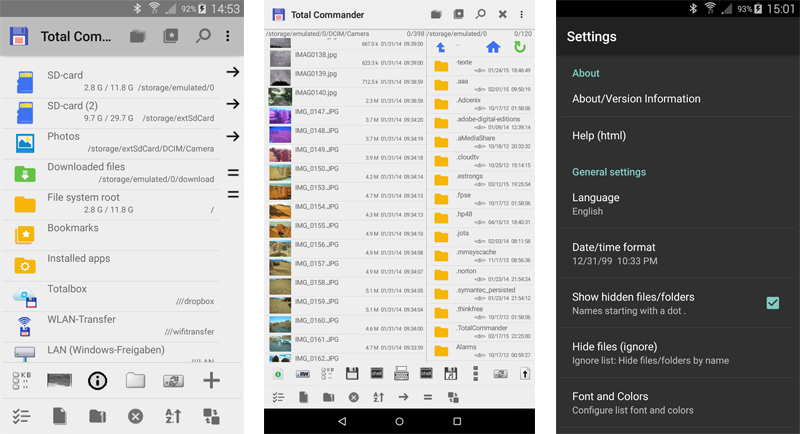Tap the select-files checklist on the drive list screen
This screenshot has width=800, height=434.
(21, 416)
